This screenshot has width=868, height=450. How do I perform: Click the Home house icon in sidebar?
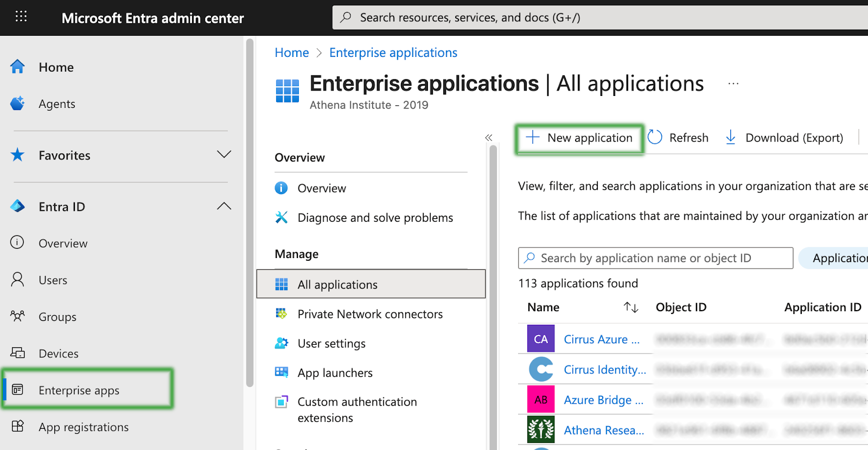point(17,67)
